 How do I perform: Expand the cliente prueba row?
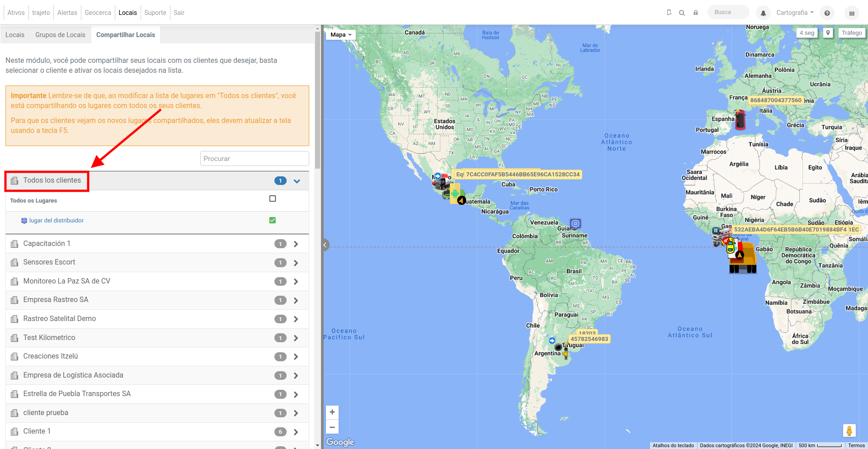point(296,413)
